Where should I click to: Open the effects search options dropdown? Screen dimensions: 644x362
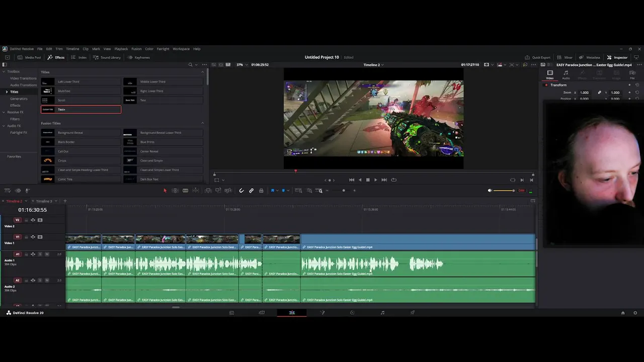click(196, 65)
